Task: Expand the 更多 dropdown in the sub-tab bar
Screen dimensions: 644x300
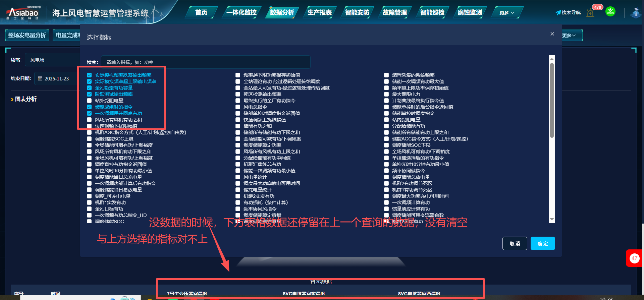Action: pos(570,36)
